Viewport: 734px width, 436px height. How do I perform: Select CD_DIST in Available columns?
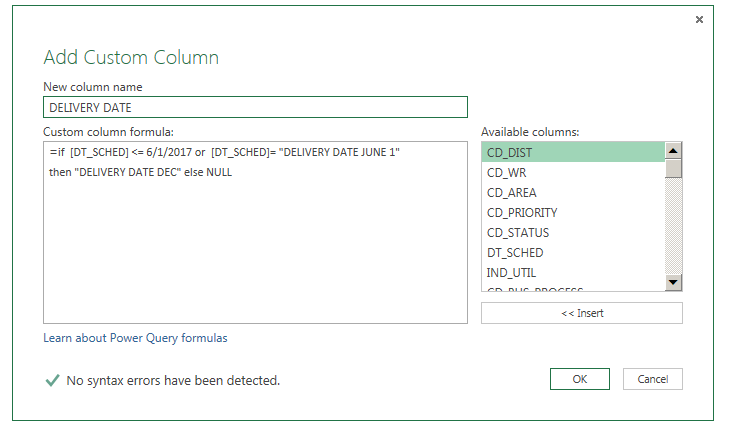pyautogui.click(x=573, y=153)
